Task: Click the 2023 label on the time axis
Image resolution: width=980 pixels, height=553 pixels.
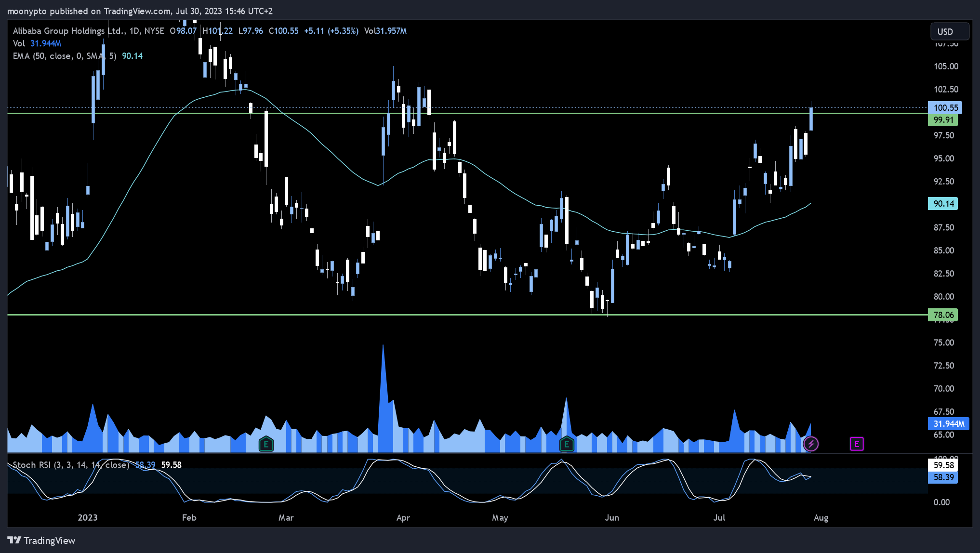Action: coord(88,517)
